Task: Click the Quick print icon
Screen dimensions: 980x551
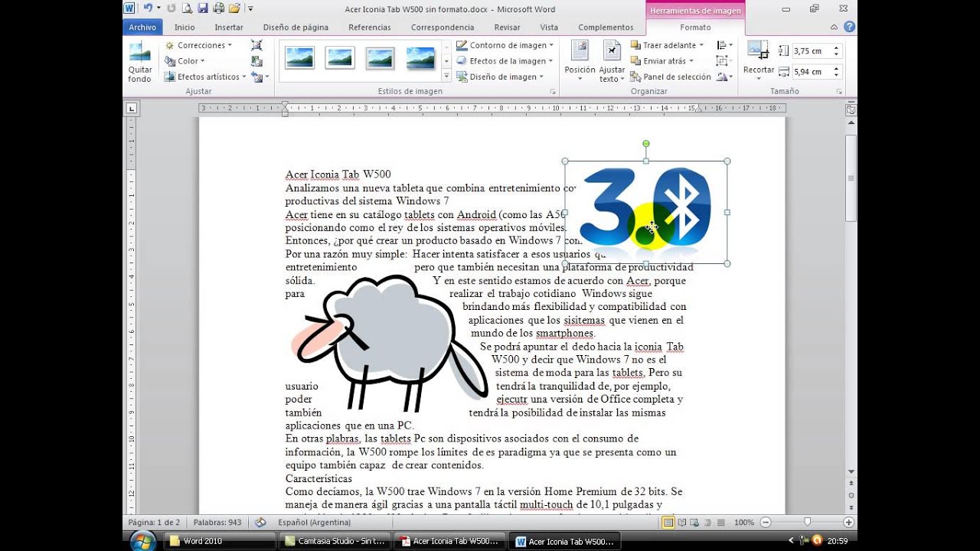Action: coord(218,8)
